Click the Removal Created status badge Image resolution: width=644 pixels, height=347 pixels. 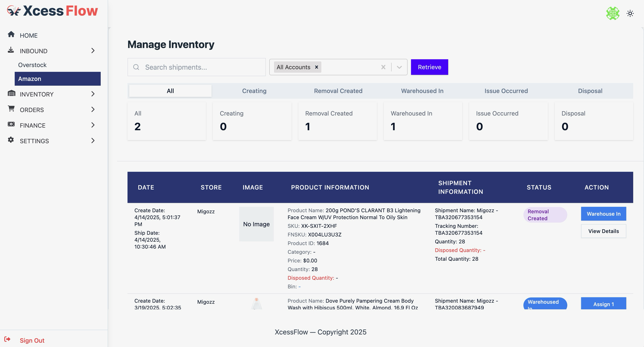(545, 215)
